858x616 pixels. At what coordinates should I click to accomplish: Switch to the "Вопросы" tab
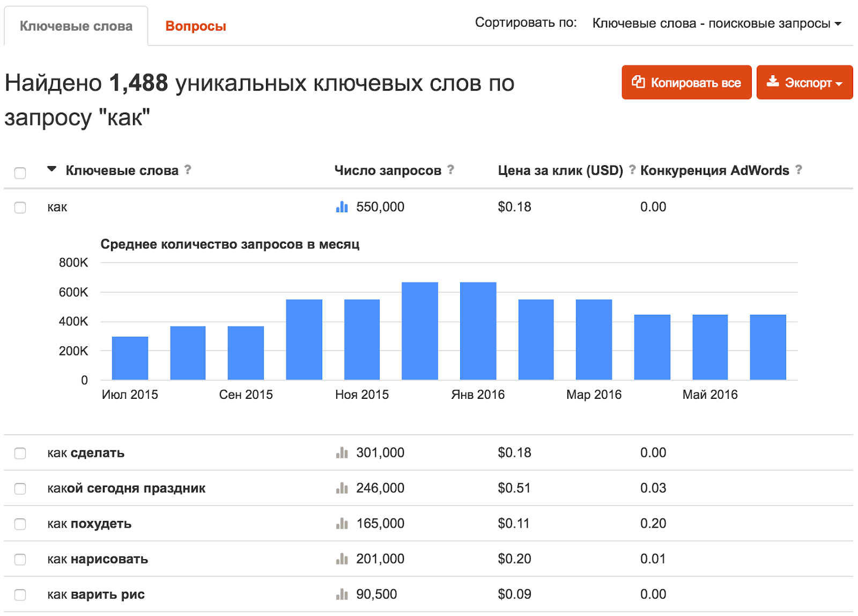196,26
